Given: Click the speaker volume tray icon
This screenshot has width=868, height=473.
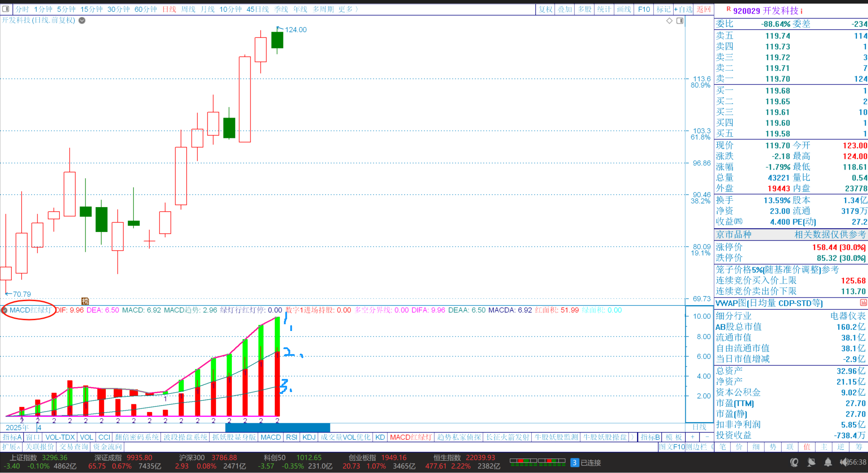Looking at the screenshot, I should pyautogui.click(x=844, y=462).
